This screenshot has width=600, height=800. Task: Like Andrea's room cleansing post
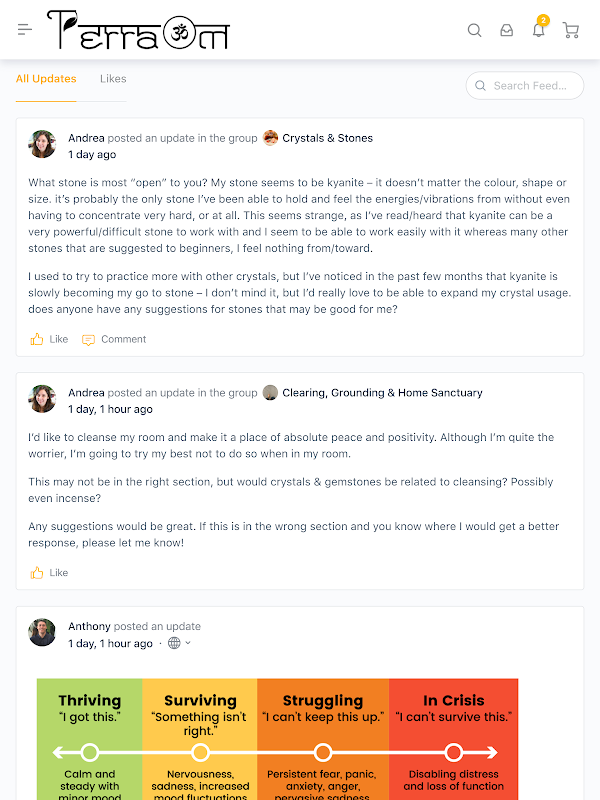[49, 572]
